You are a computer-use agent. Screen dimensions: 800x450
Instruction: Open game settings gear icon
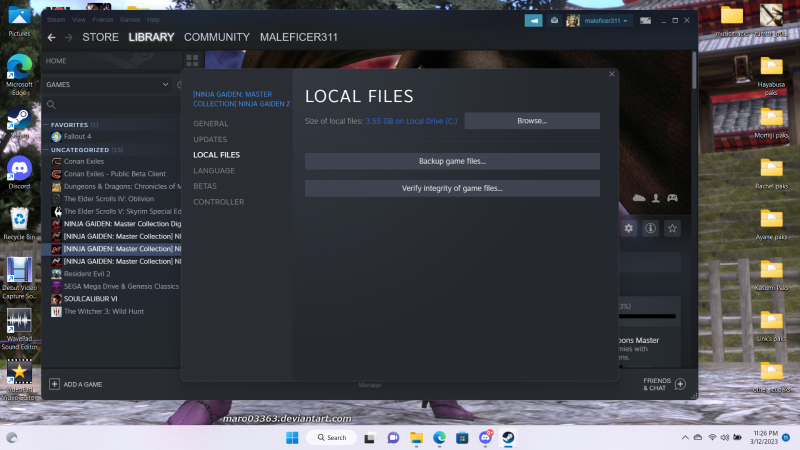pyautogui.click(x=629, y=228)
